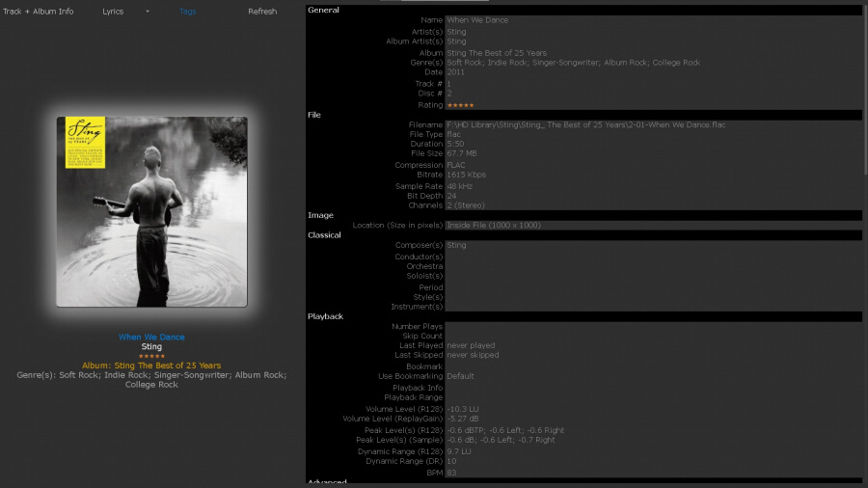Image resolution: width=868 pixels, height=488 pixels.
Task: Click the Refresh button
Action: click(262, 11)
